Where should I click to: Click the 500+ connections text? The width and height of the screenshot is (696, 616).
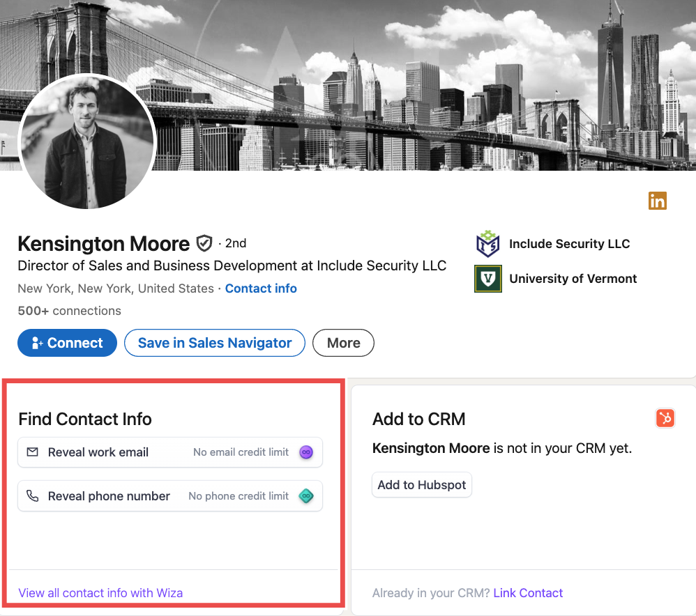[69, 311]
